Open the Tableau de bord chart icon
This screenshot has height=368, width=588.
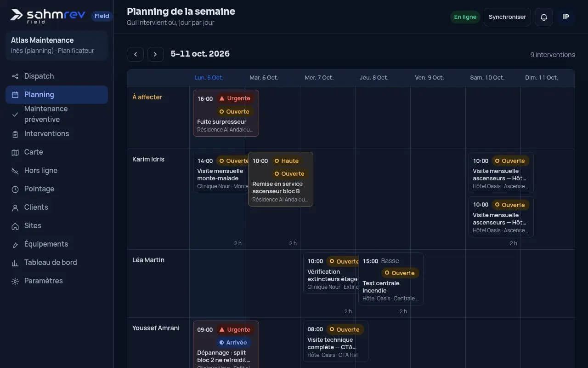click(15, 263)
